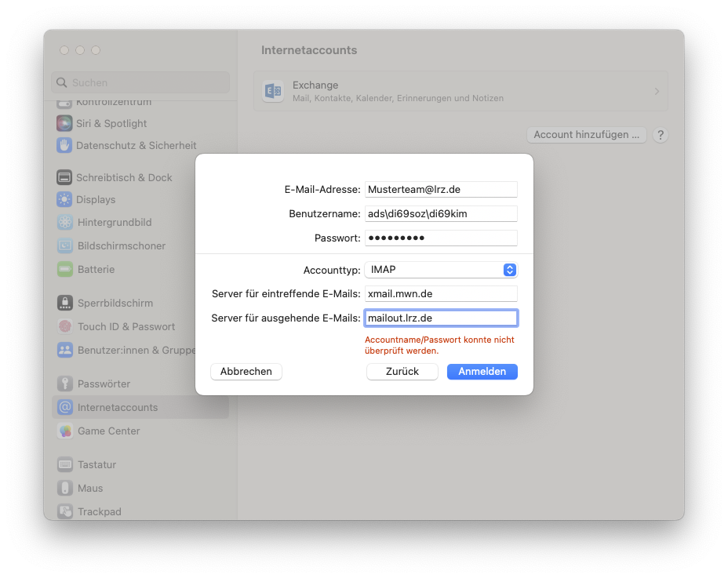Click the Suchen search field
Viewport: 728px width, 578px height.
[140, 82]
